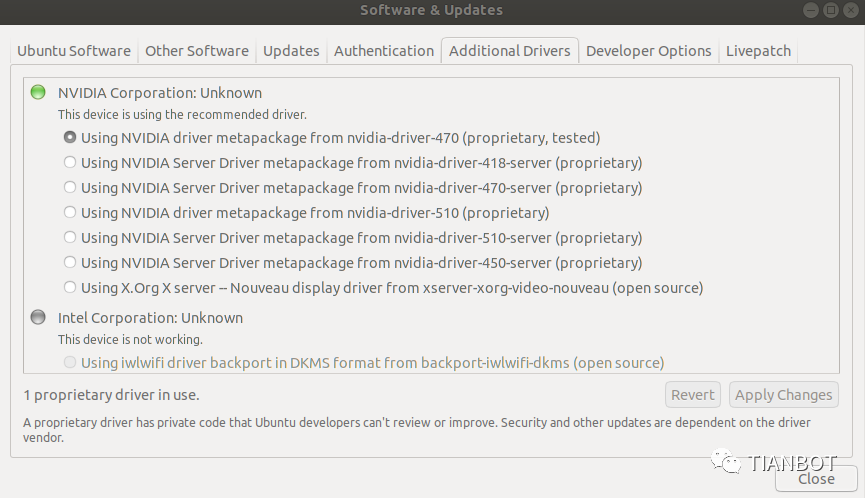
Task: Open the Updates tab
Action: pyautogui.click(x=291, y=51)
